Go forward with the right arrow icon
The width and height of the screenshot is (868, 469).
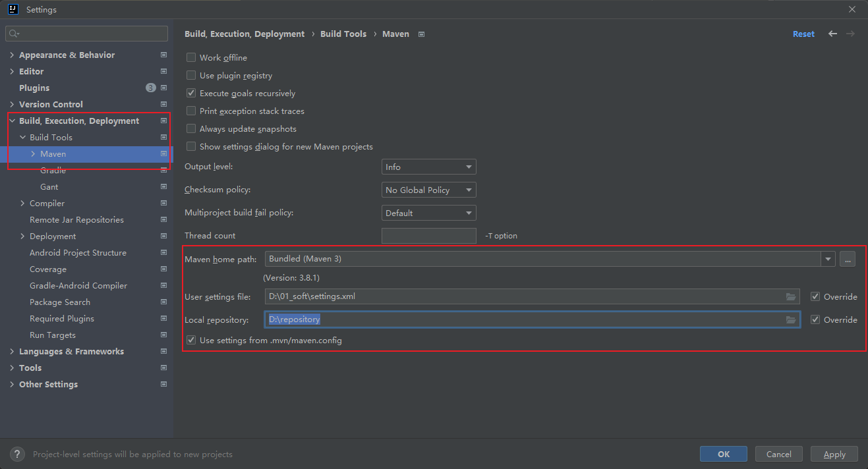tap(851, 34)
